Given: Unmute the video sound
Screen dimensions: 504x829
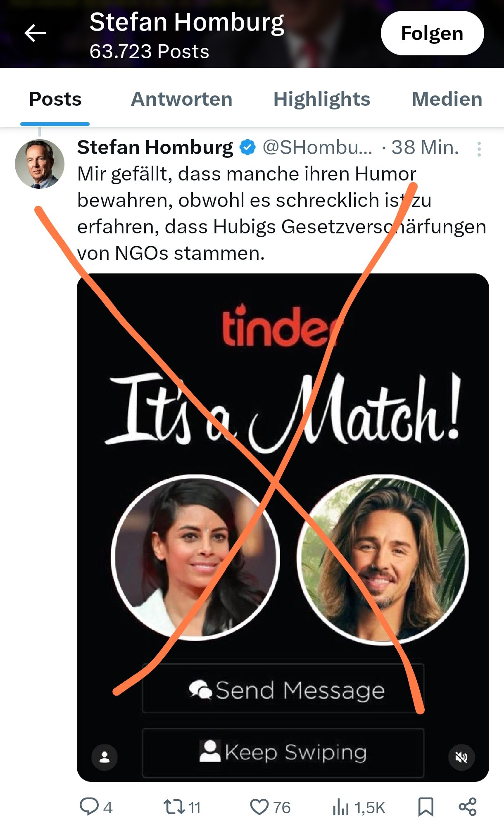Looking at the screenshot, I should point(461,757).
